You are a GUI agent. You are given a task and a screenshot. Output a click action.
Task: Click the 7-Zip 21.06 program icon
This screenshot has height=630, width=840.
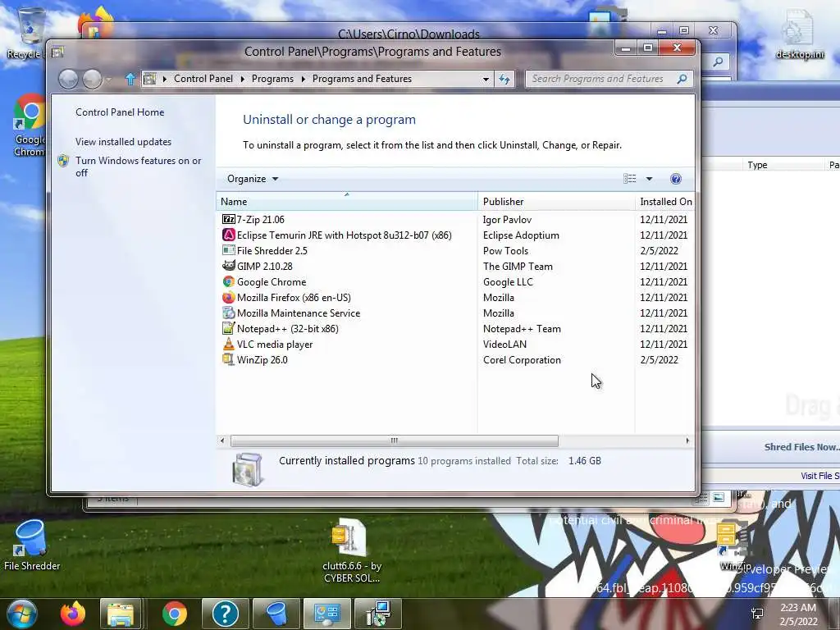pyautogui.click(x=229, y=219)
